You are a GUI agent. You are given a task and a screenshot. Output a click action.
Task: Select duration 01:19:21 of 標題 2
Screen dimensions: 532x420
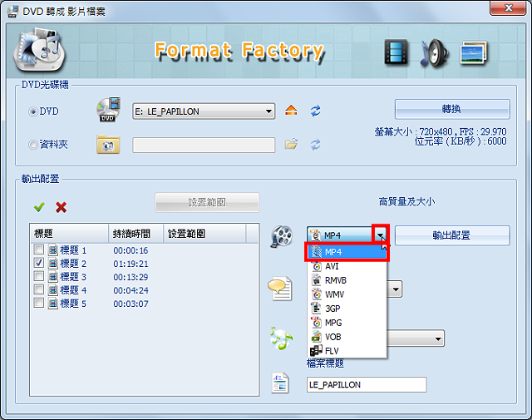tap(131, 264)
